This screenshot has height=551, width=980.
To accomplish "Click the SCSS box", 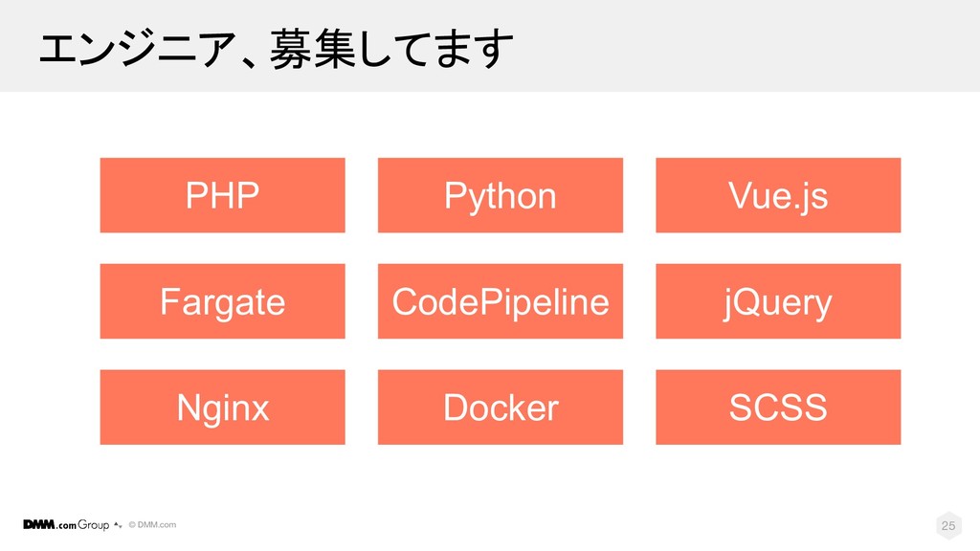I will (777, 408).
